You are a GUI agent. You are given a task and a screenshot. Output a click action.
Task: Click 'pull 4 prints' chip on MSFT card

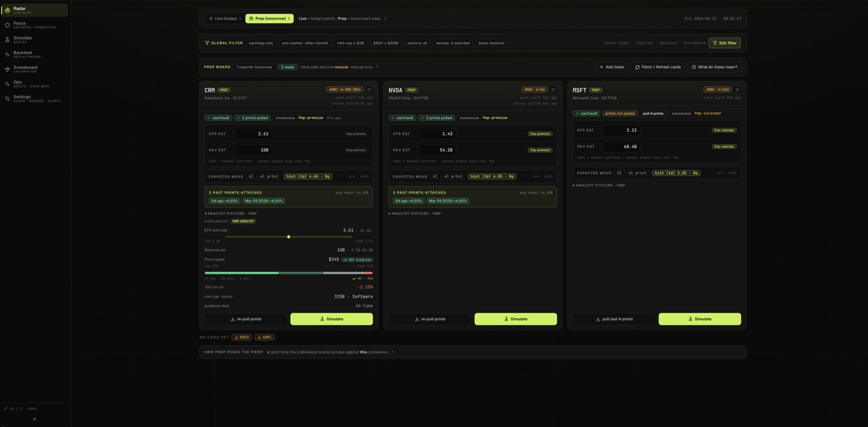point(653,113)
